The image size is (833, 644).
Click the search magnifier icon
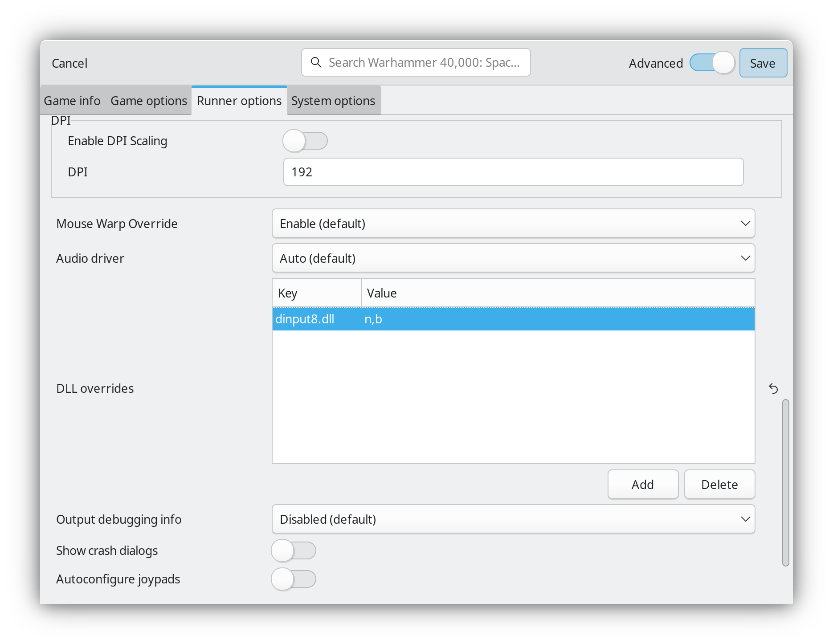pos(316,62)
